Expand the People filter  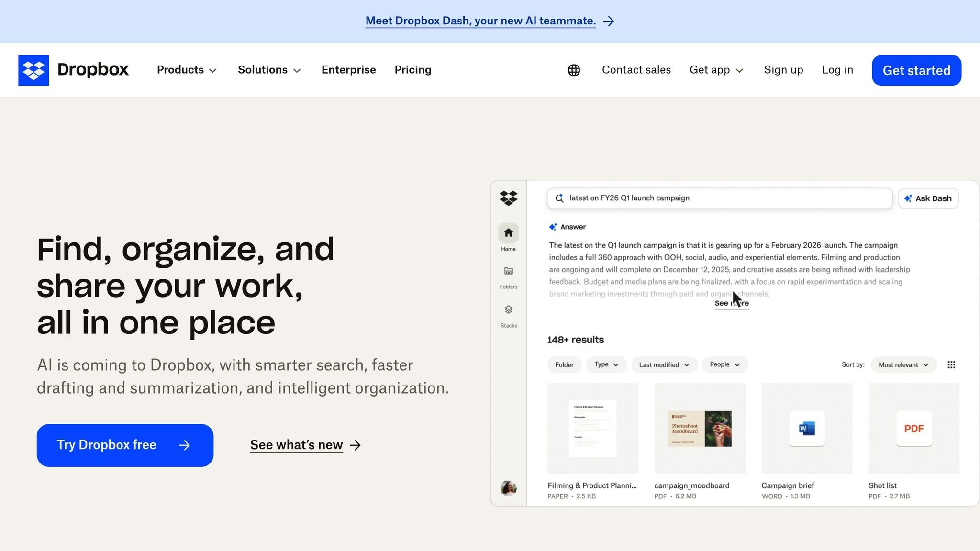(724, 364)
